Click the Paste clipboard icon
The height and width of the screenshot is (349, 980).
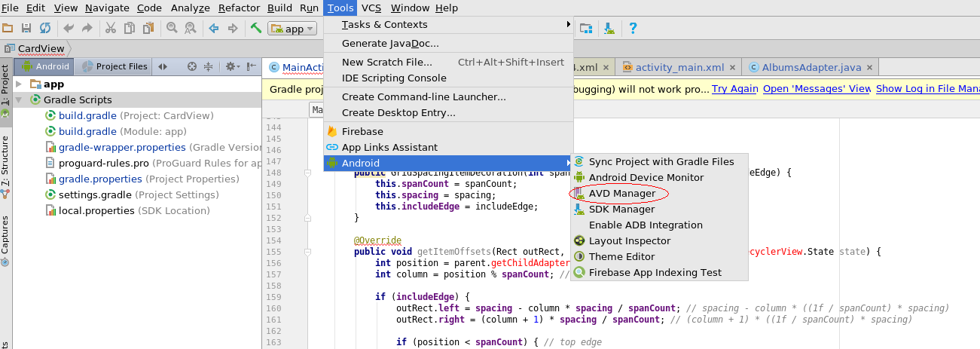(x=148, y=29)
